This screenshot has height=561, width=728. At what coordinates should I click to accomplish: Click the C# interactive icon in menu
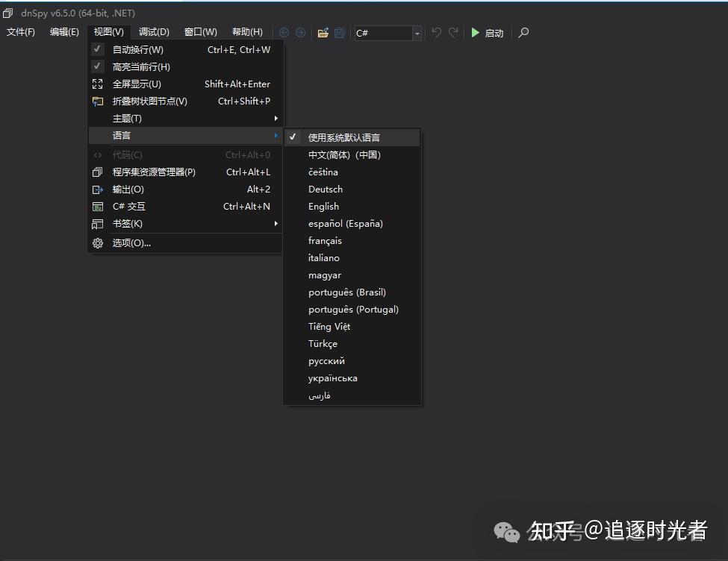tap(98, 207)
